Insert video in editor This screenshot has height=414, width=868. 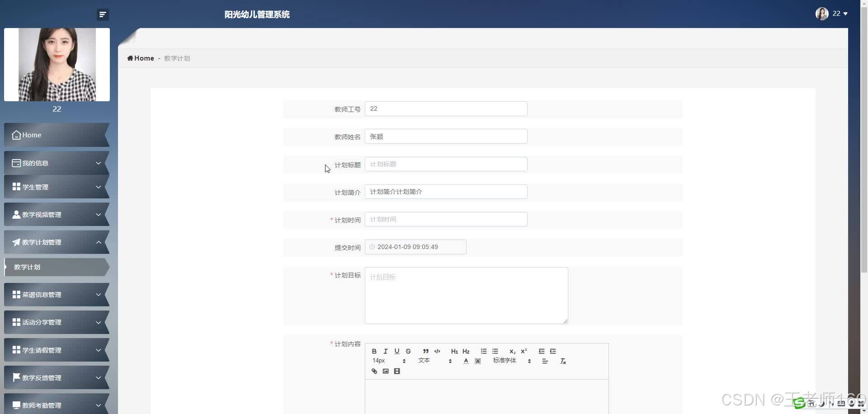(x=397, y=371)
